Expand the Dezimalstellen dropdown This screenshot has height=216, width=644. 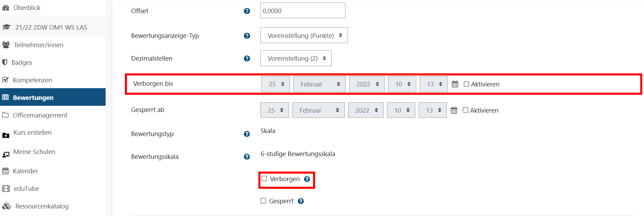[x=296, y=59]
